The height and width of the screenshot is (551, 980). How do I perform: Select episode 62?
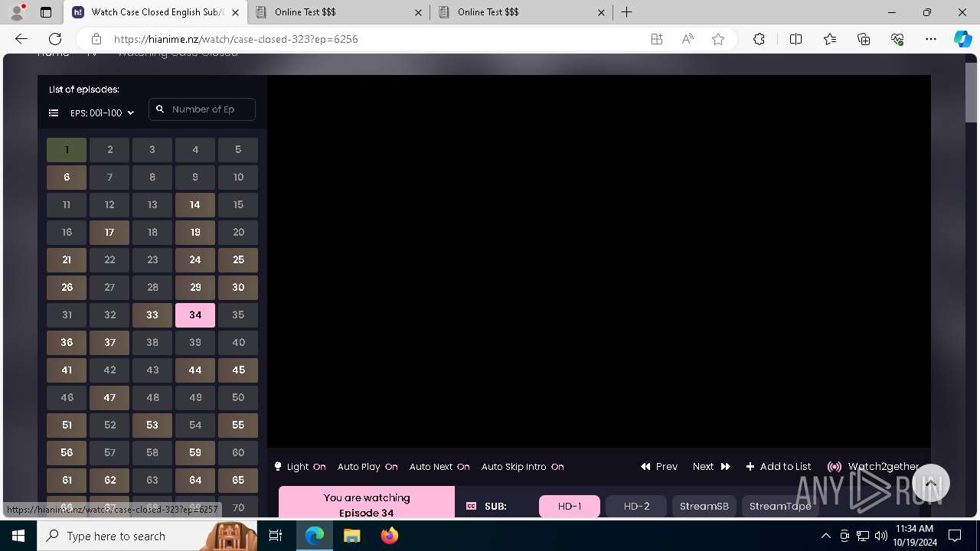(x=109, y=480)
